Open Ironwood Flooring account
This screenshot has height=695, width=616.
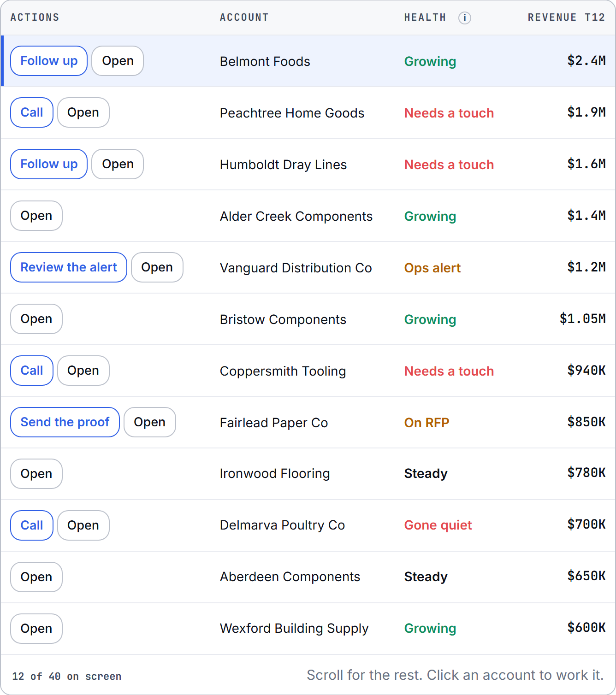(x=36, y=474)
